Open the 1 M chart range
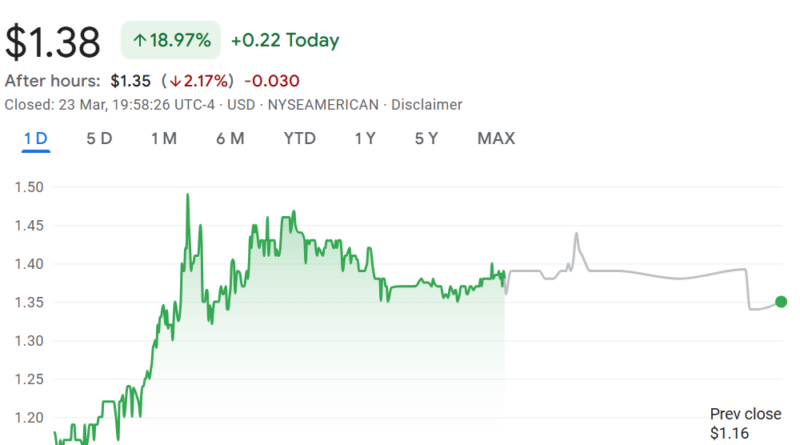Viewport: 800px width, 445px height. [164, 139]
